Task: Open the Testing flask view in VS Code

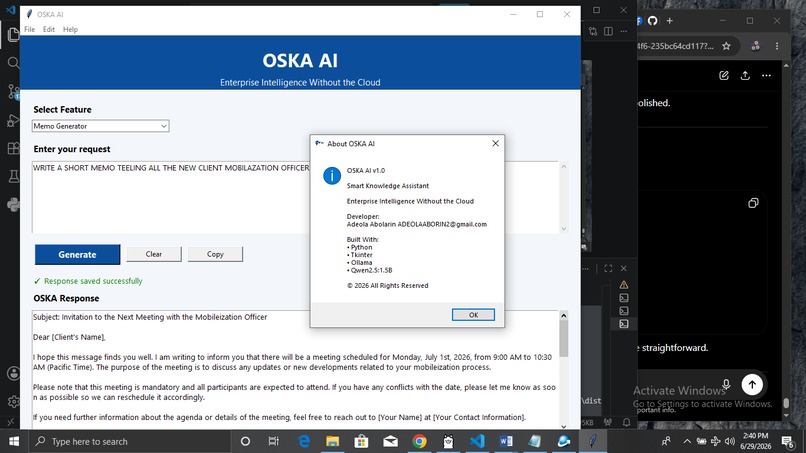Action: [13, 176]
